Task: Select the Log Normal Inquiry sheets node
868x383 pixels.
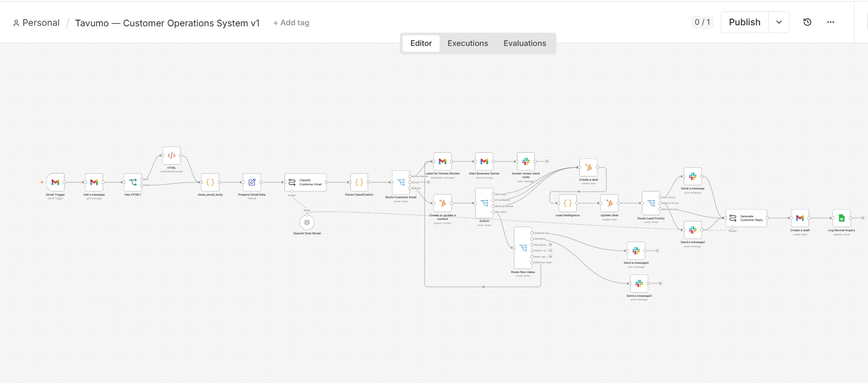Action: [x=842, y=218]
